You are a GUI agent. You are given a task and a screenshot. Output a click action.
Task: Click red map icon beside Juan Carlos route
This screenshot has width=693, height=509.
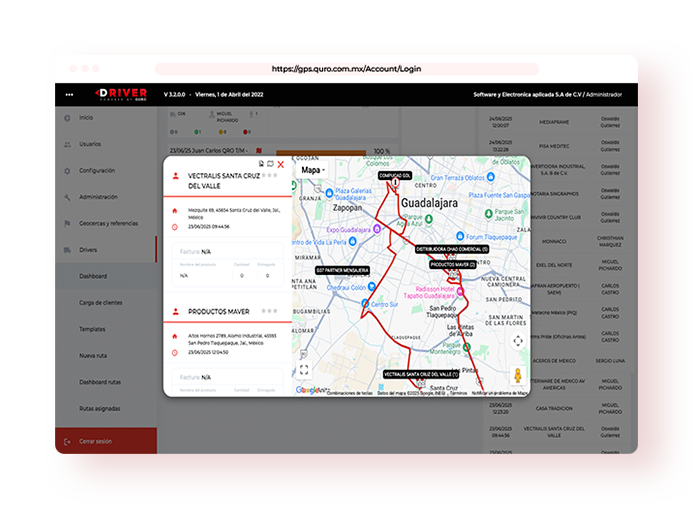(x=259, y=151)
